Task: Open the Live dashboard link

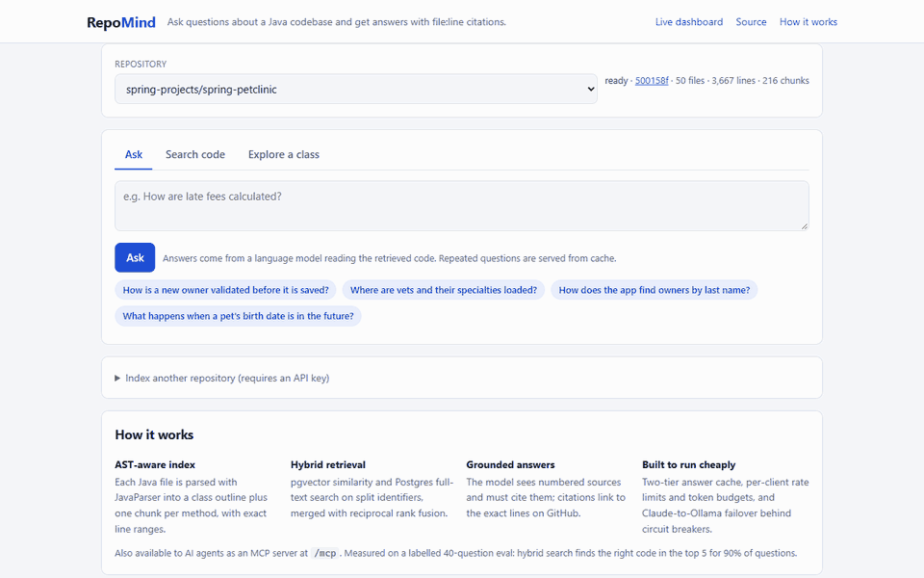Action: coord(689,22)
